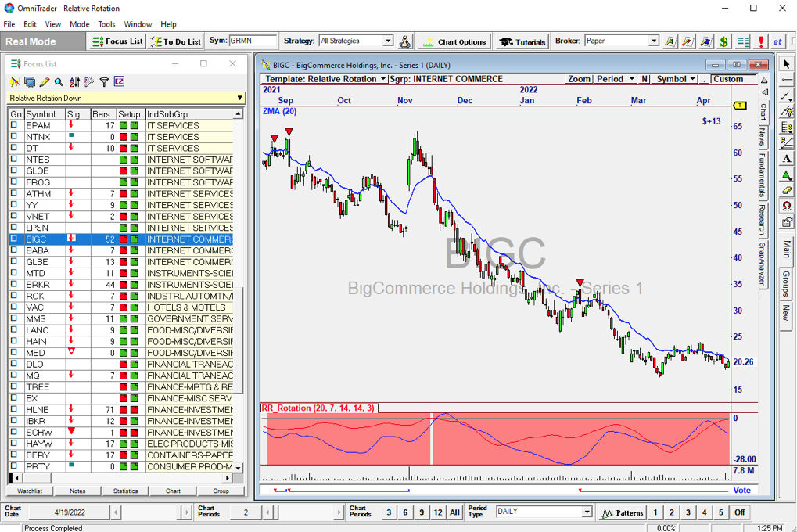Tick the Go checkbox for BABA
This screenshot has width=797, height=532.
[x=14, y=250]
